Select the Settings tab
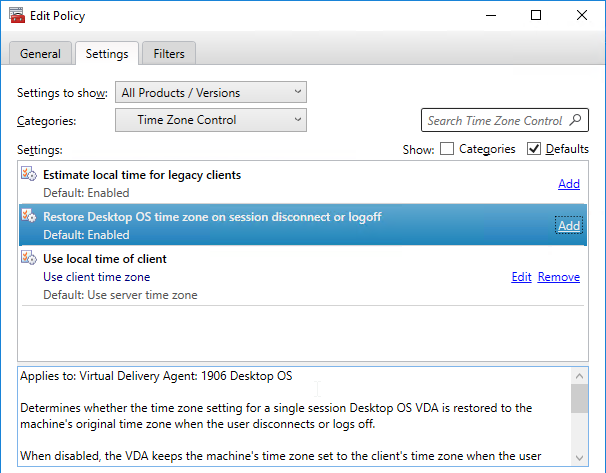 pos(107,53)
